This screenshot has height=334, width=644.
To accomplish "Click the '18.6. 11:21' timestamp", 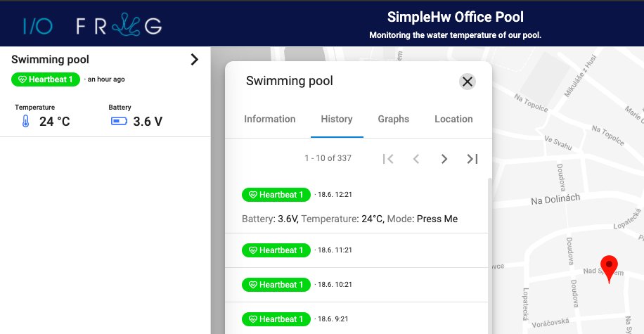I will pyautogui.click(x=335, y=250).
